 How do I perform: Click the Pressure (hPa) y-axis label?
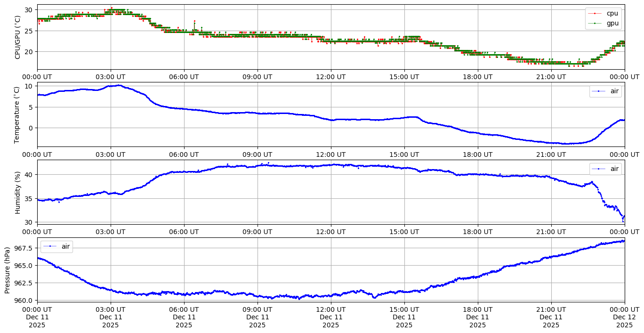click(x=8, y=269)
